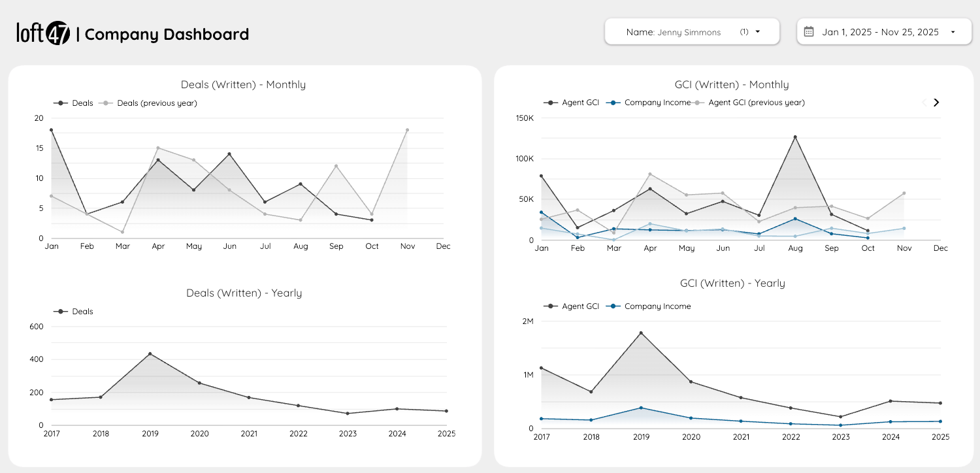Click the right chevron beside the GCI legend
980x473 pixels.
(936, 103)
